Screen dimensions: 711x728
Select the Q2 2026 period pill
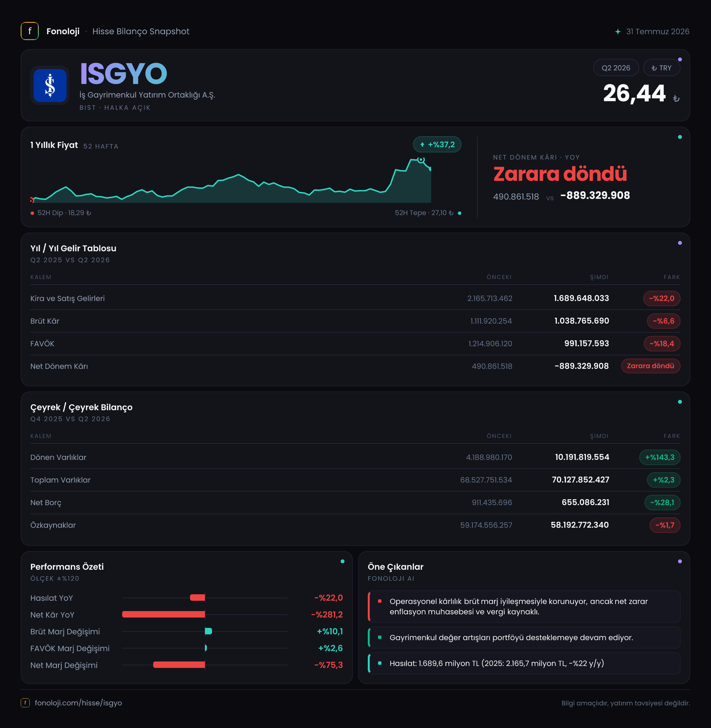point(616,68)
